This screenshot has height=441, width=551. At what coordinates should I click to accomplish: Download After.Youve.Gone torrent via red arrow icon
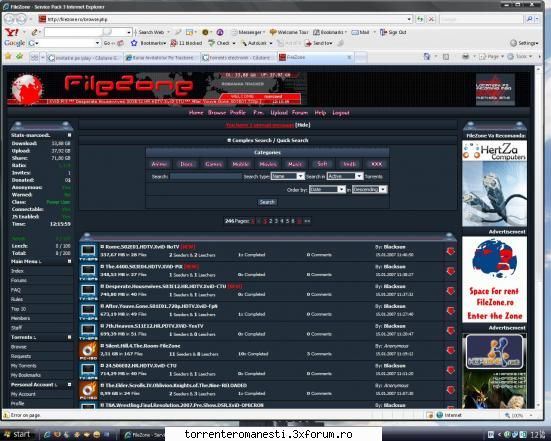tap(450, 311)
